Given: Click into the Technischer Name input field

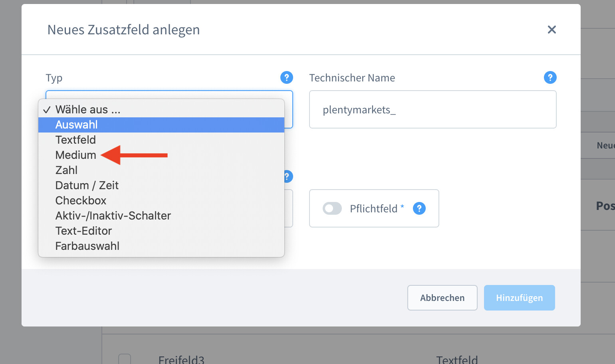Looking at the screenshot, I should point(432,110).
